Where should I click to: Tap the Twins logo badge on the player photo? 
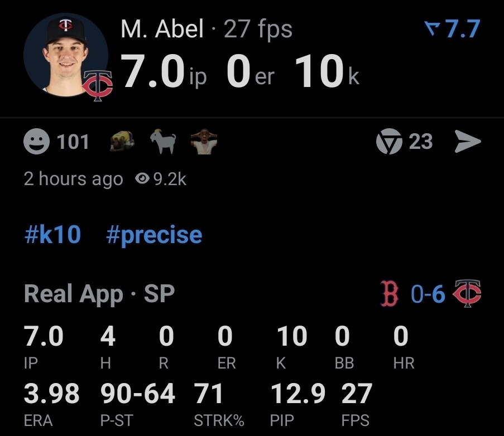[x=97, y=86]
